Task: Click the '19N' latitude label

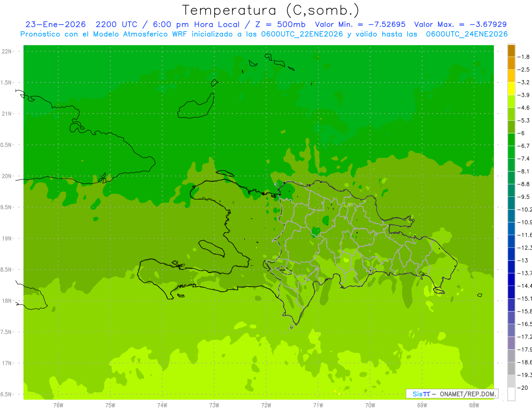Action: point(7,239)
